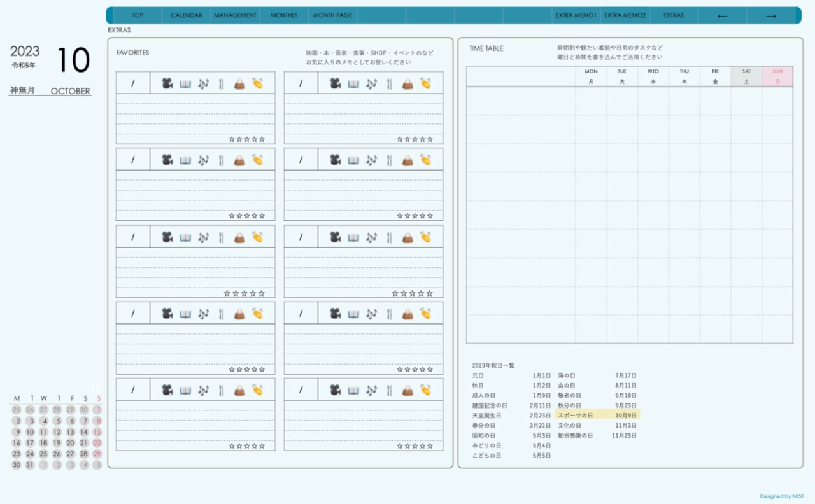The width and height of the screenshot is (815, 504).
Task: Choose the fork and knife icon in top-right favorites card
Action: (x=390, y=83)
